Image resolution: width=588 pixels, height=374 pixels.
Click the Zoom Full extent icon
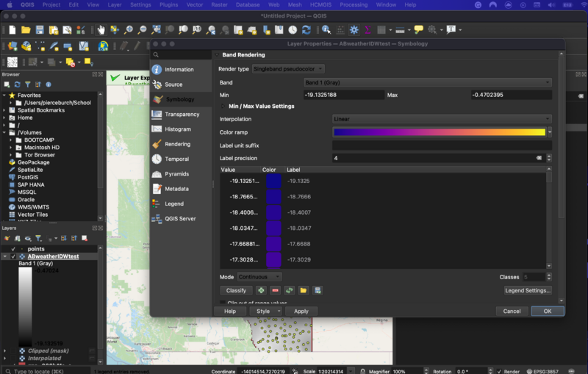156,30
